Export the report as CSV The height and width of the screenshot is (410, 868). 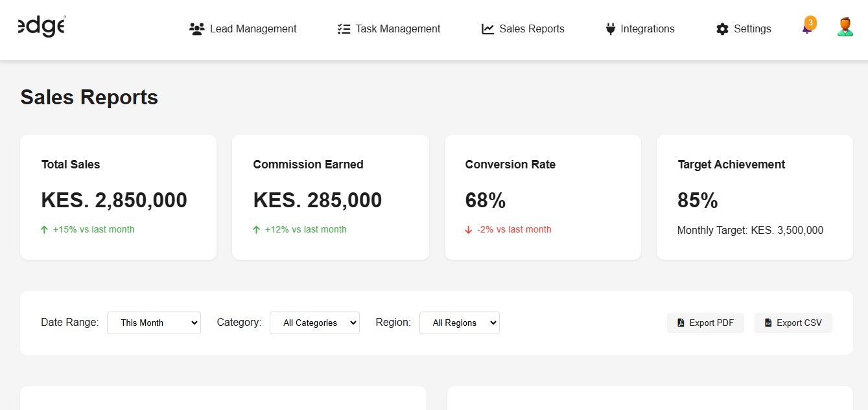pyautogui.click(x=793, y=323)
